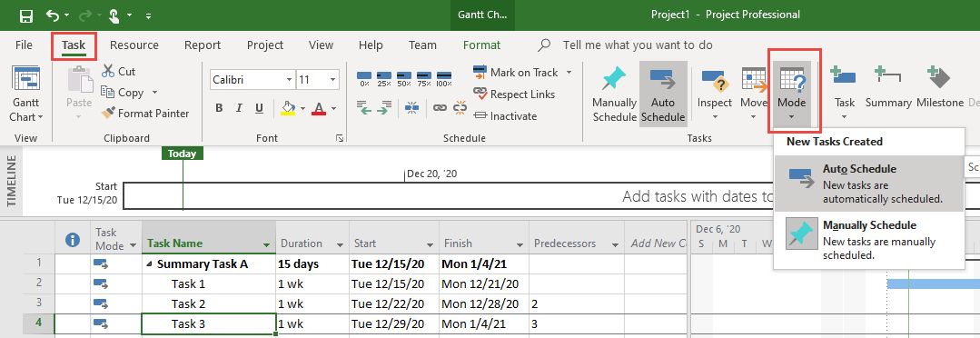980x338 pixels.
Task: Mark task 100% complete
Action: tap(444, 79)
